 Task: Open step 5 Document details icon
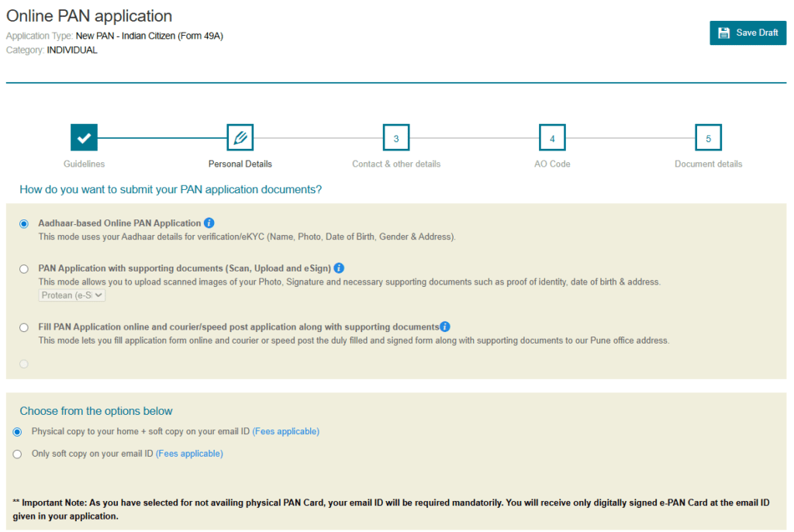[x=708, y=137]
